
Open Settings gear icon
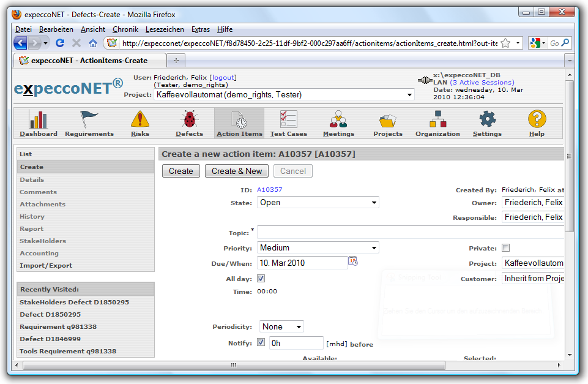(487, 119)
